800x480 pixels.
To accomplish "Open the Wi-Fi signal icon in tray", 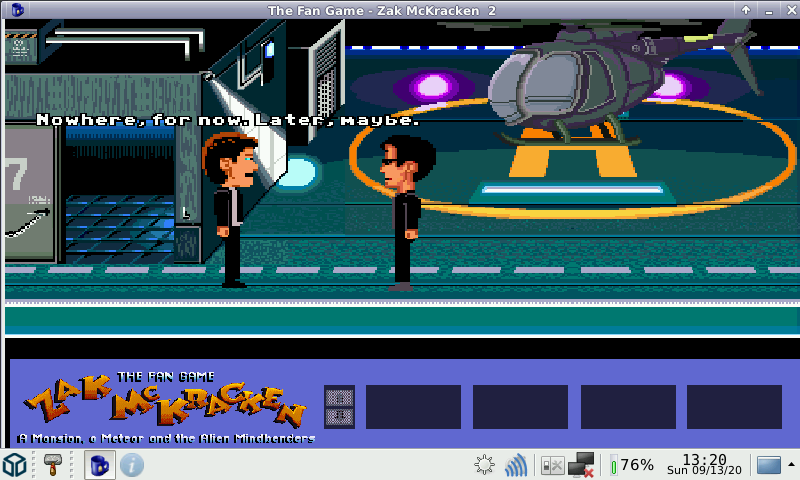I will (x=515, y=465).
